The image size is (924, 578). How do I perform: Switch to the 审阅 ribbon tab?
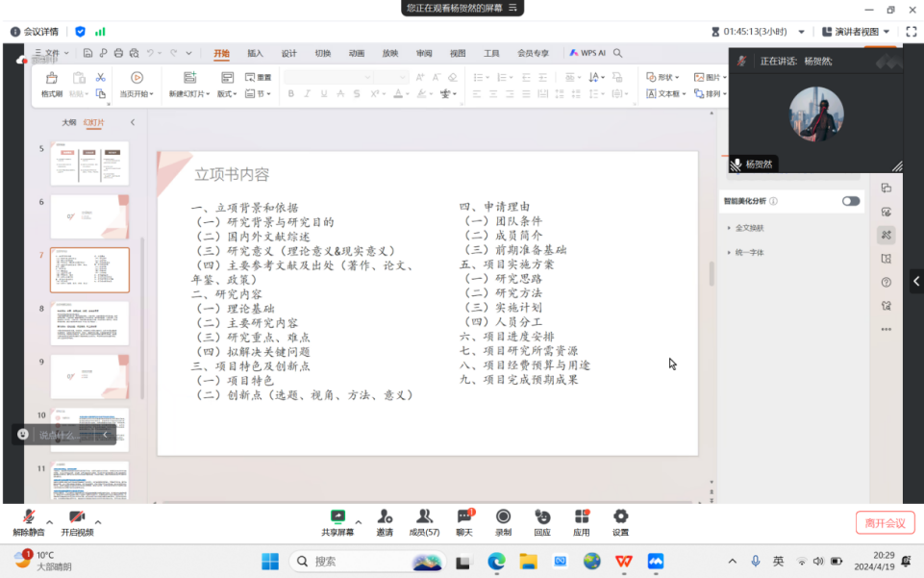(x=424, y=54)
